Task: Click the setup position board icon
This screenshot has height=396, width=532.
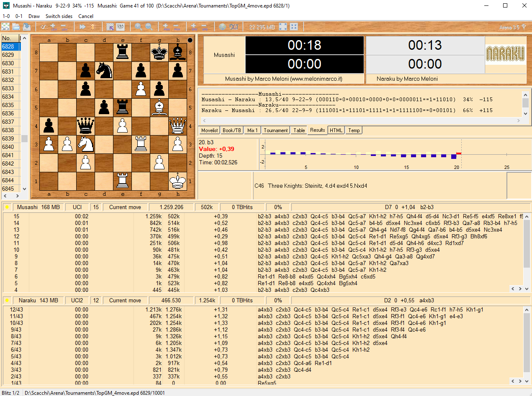Action: [110, 27]
